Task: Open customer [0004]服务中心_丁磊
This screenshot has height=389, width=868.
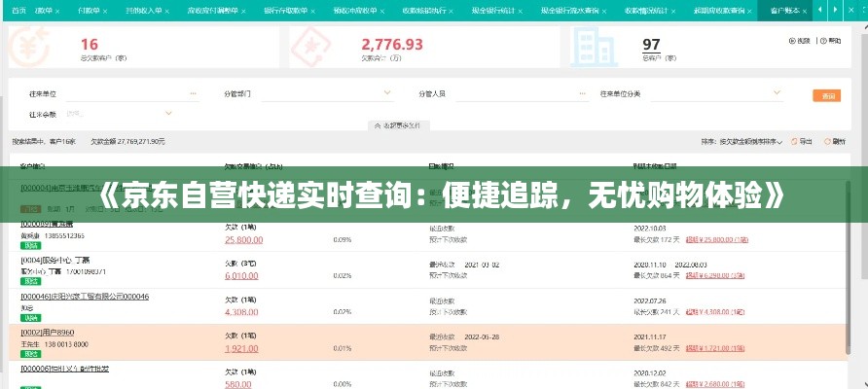Action: coord(55,260)
